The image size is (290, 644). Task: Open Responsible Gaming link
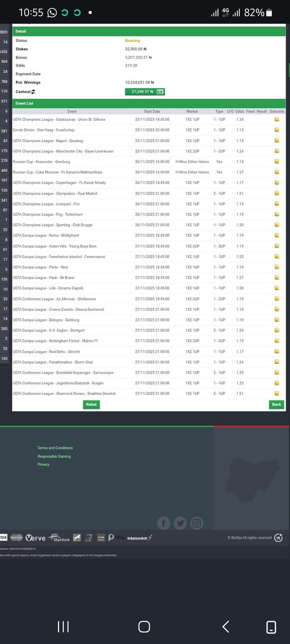(x=54, y=456)
